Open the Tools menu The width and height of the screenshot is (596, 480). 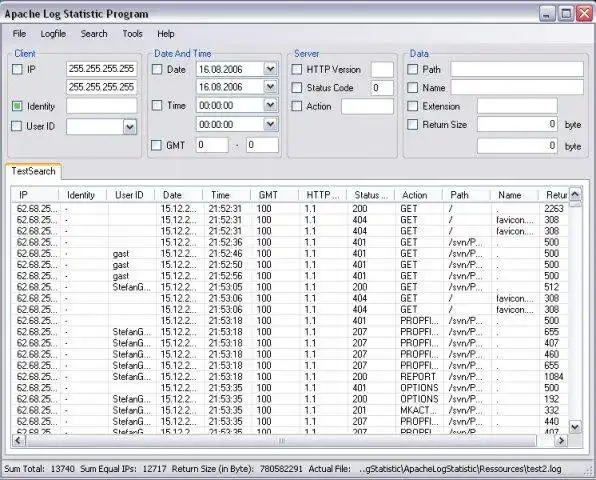coord(132,34)
